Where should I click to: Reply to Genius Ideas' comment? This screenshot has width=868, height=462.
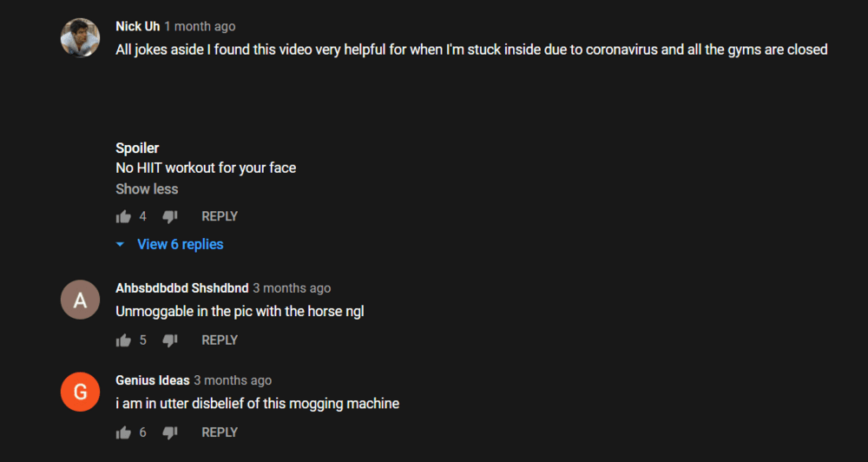(220, 432)
